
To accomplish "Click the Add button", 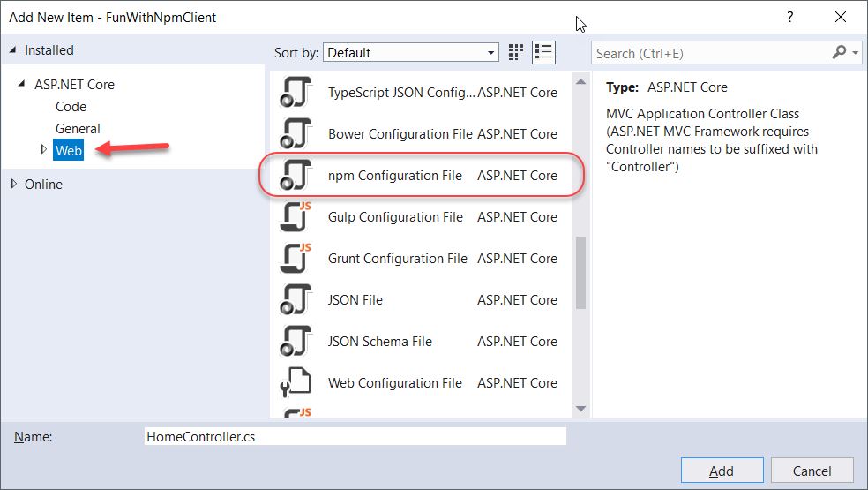I will pos(722,471).
